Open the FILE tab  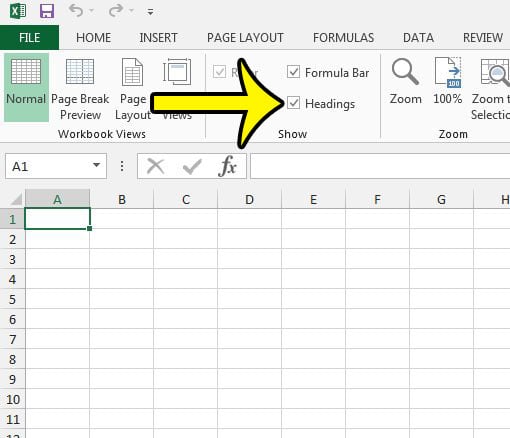tap(29, 37)
